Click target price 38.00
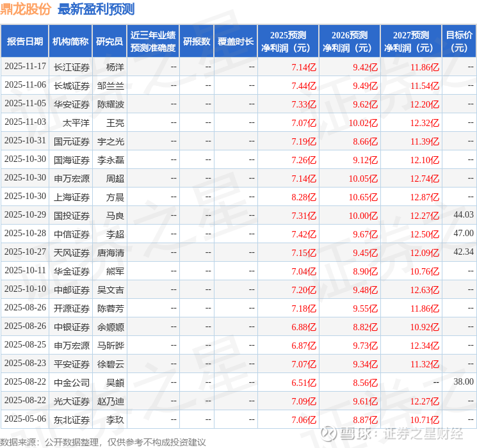Image resolution: width=477 pixels, height=448 pixels. (x=464, y=381)
